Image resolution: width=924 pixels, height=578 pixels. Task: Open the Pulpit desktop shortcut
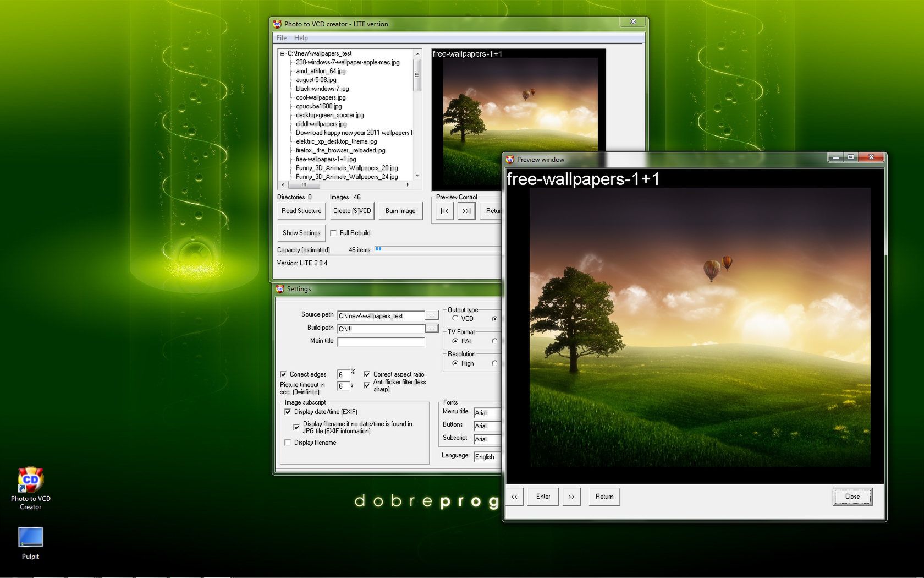click(x=30, y=538)
